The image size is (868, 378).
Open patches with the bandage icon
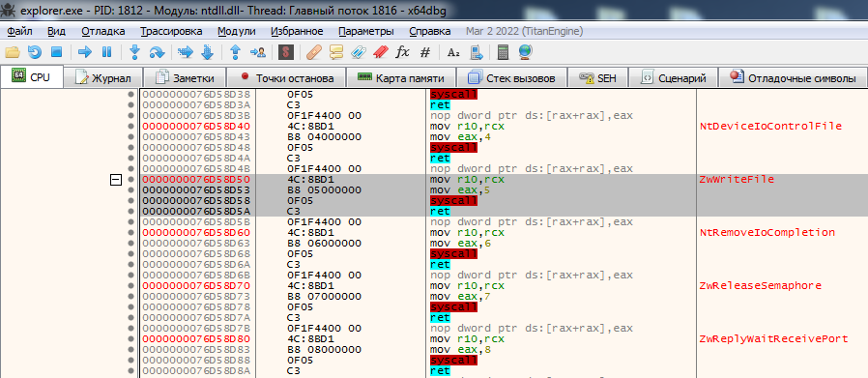314,52
